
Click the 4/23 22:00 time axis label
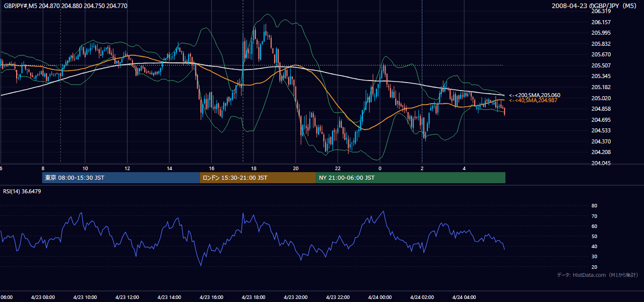(x=338, y=297)
